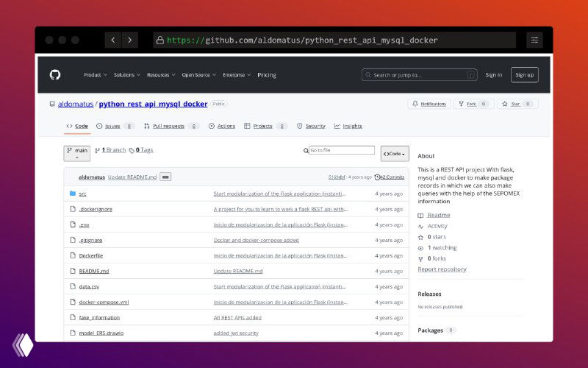Switch to the Insights tab

(x=348, y=126)
